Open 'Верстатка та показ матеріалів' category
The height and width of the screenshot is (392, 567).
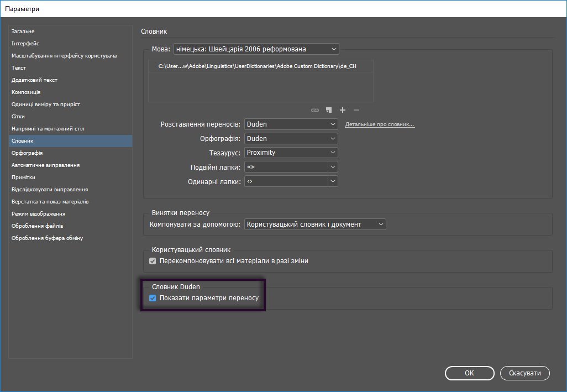coord(71,202)
